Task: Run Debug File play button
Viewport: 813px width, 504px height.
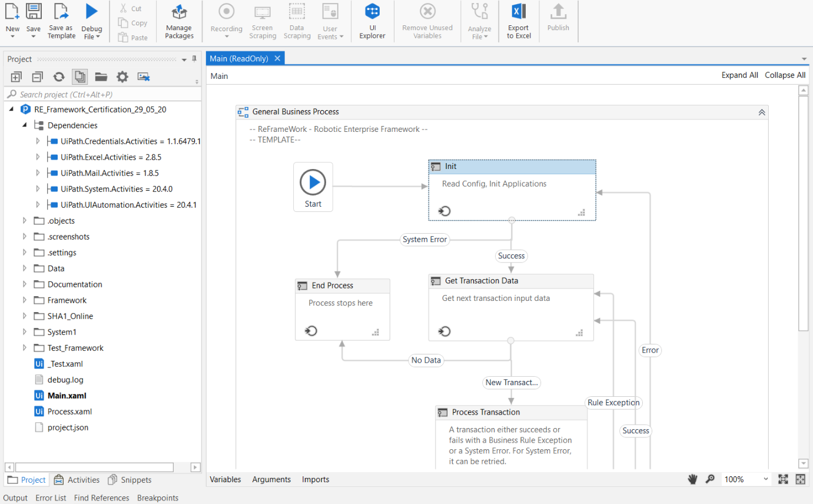Action: (91, 11)
